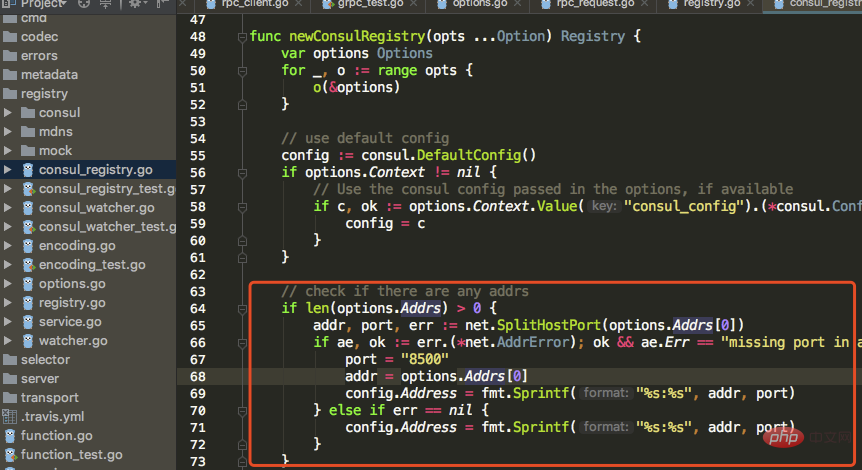Click the collapse all icon in Project toolbar

[106, 4]
